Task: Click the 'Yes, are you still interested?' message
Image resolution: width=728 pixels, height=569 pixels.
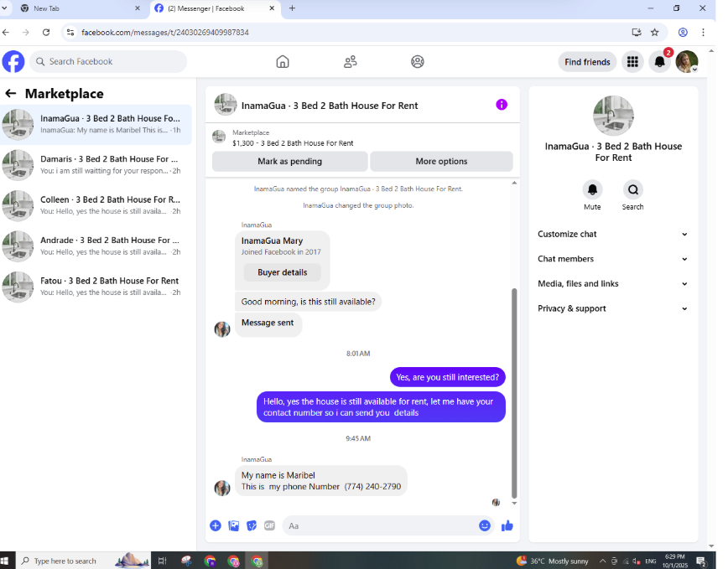Action: 448,377
